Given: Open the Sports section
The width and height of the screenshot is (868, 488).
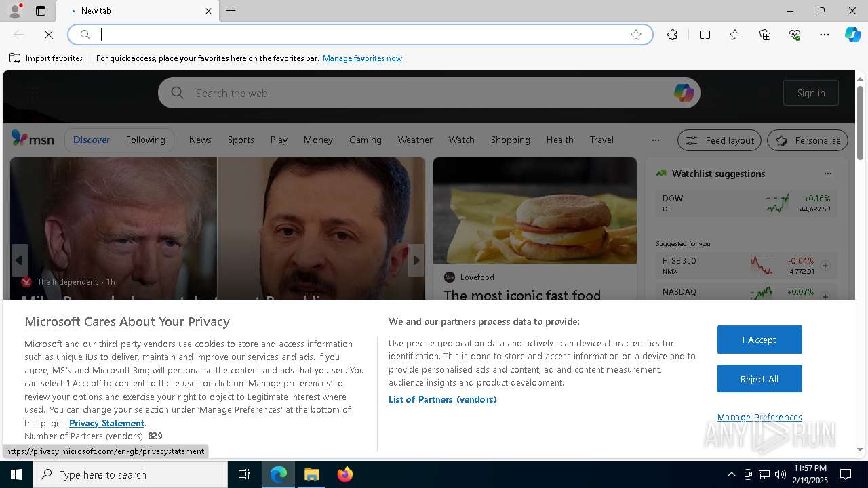Looking at the screenshot, I should point(241,140).
